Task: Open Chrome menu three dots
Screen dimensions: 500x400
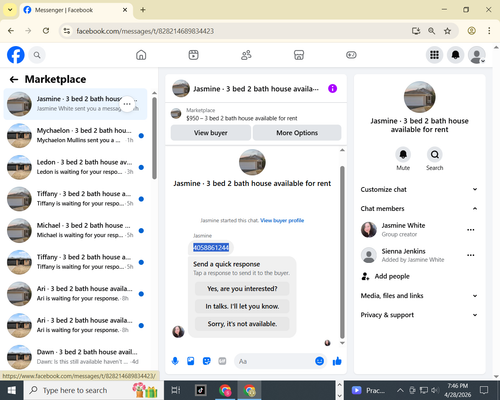Action: click(x=489, y=31)
